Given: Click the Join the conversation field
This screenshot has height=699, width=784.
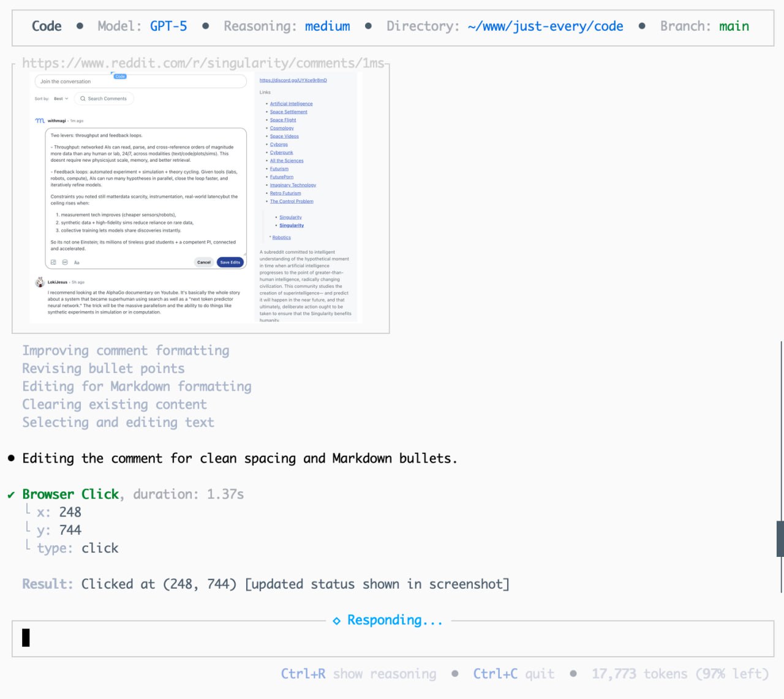Looking at the screenshot, I should 141,81.
